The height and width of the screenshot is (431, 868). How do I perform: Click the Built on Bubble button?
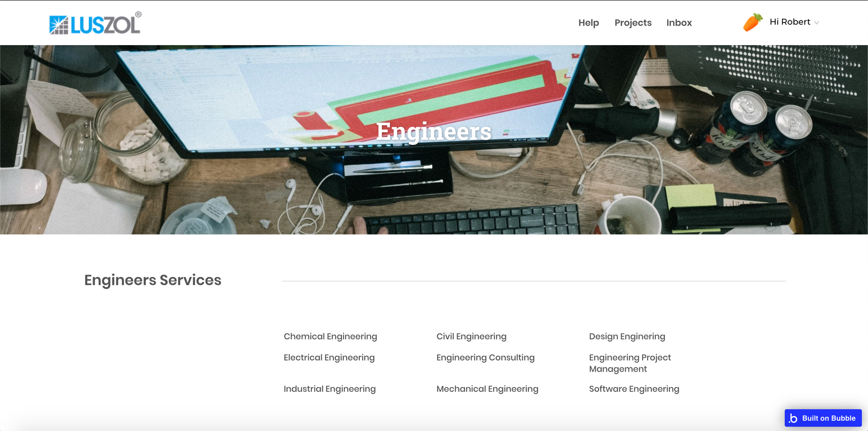click(823, 418)
